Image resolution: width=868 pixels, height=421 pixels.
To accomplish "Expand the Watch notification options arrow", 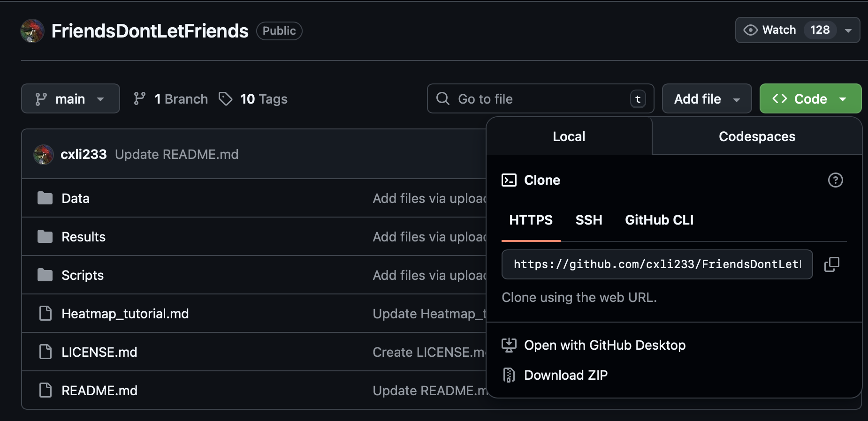I will (848, 30).
